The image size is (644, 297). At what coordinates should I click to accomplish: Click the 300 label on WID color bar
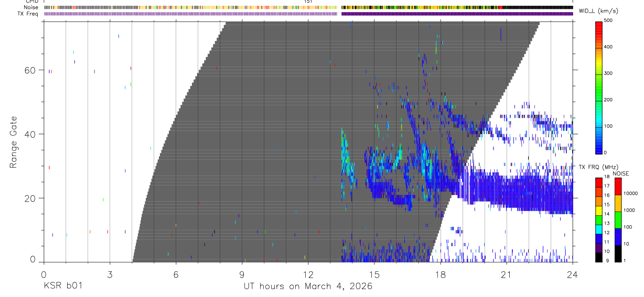pyautogui.click(x=608, y=73)
